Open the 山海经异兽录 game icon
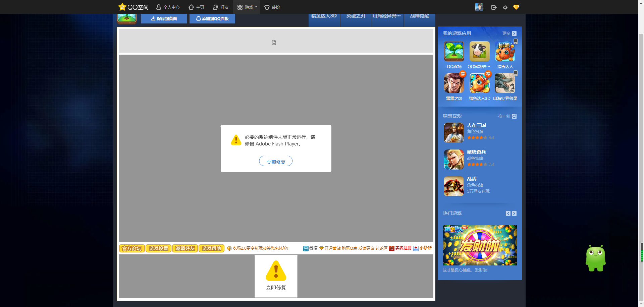Viewport: 644px width, 307px height. click(x=505, y=83)
